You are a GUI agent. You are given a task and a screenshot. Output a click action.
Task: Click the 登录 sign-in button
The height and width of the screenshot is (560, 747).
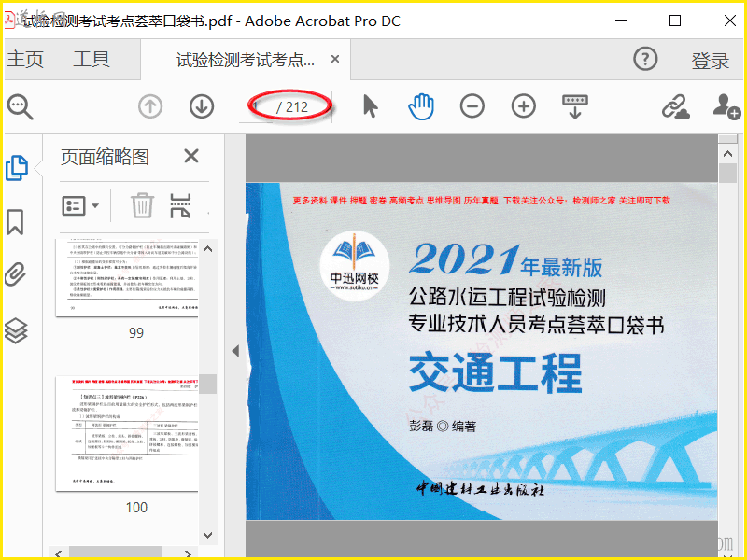[x=711, y=61]
